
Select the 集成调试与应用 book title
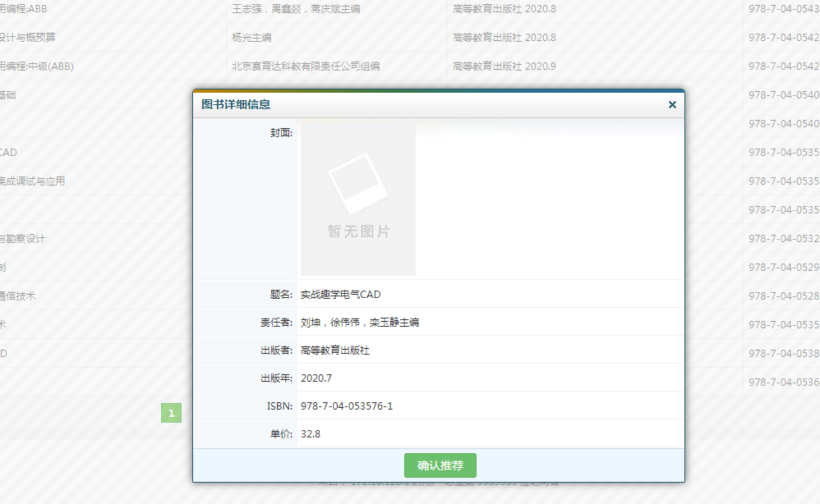click(x=32, y=181)
